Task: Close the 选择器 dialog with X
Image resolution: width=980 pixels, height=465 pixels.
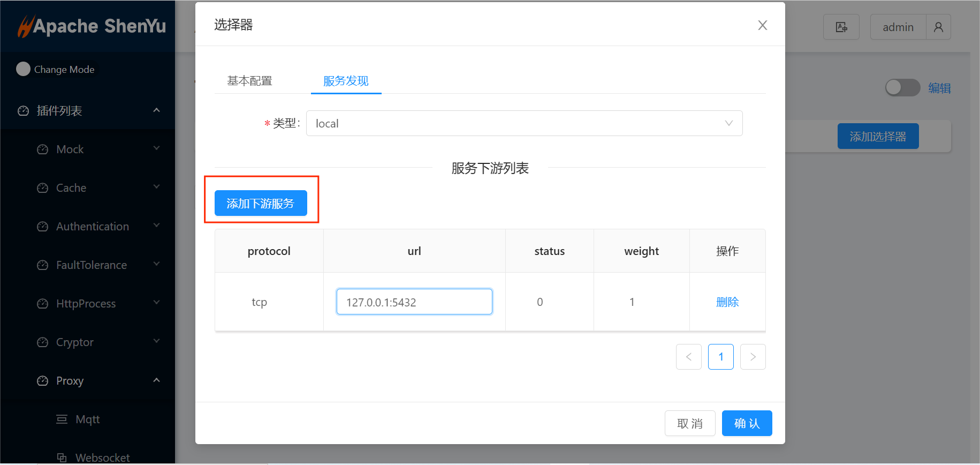Action: pos(762,25)
